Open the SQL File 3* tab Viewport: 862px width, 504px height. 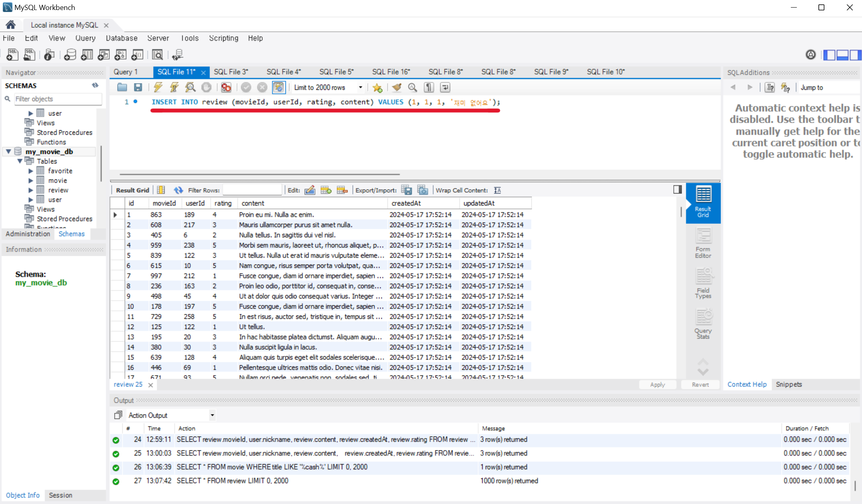[231, 72]
